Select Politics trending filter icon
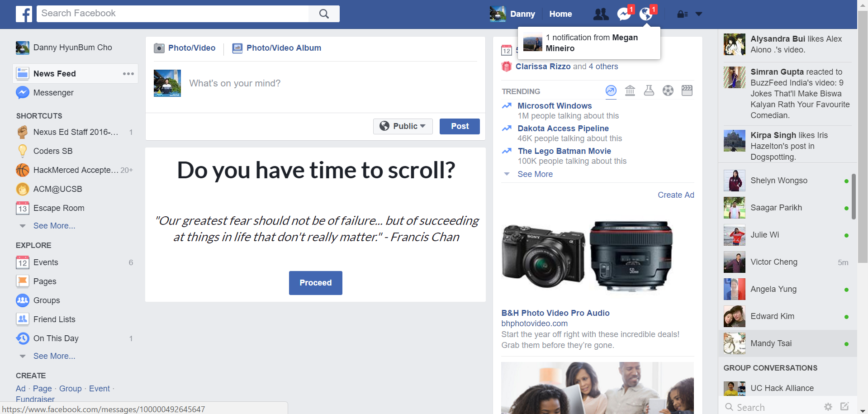Image resolution: width=868 pixels, height=414 pixels. click(630, 91)
